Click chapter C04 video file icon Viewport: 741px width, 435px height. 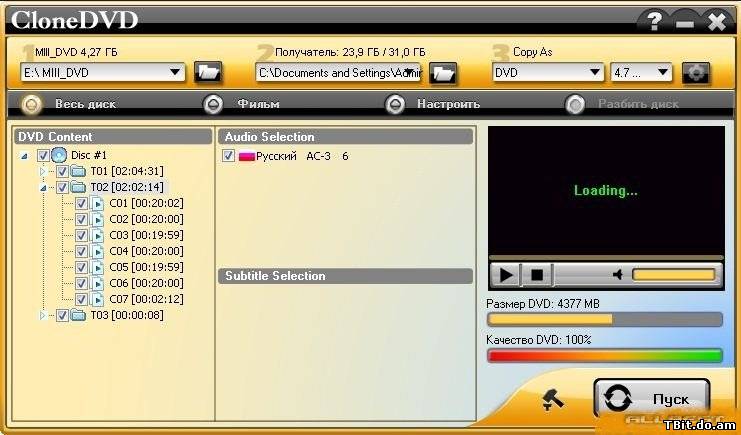(x=97, y=252)
